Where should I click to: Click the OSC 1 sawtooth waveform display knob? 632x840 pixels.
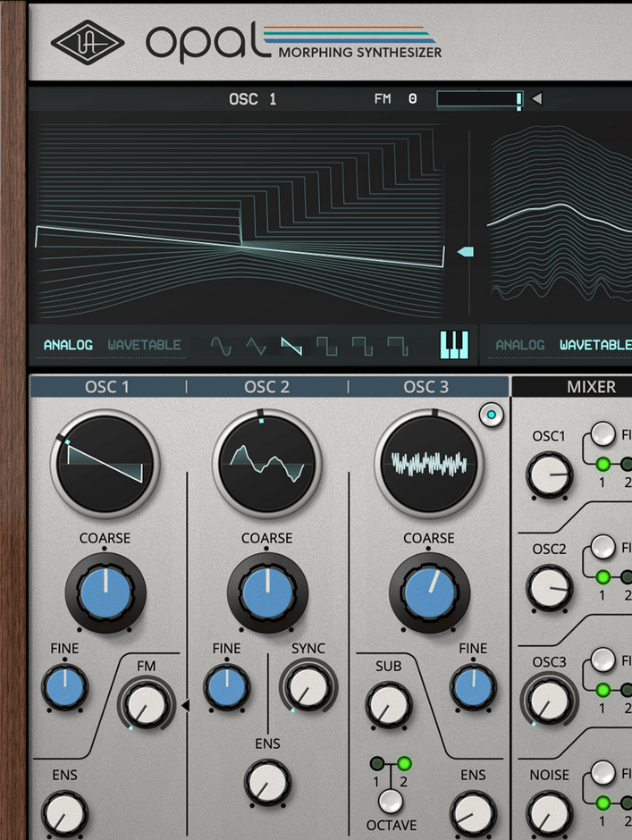[105, 464]
